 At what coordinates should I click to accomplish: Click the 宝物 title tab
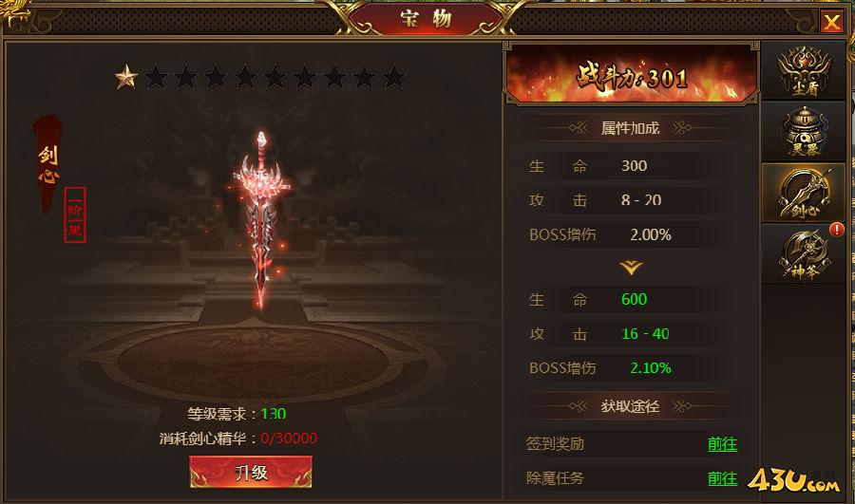(426, 19)
